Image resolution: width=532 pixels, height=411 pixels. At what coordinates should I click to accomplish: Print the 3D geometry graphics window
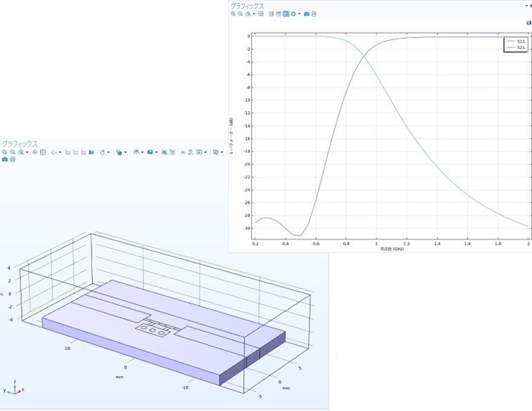(x=12, y=159)
